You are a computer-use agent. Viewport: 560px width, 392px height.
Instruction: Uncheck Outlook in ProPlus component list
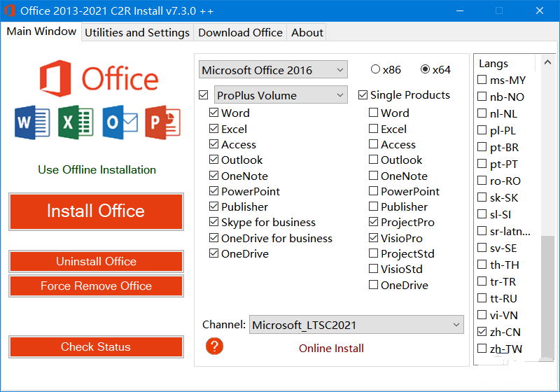213,159
